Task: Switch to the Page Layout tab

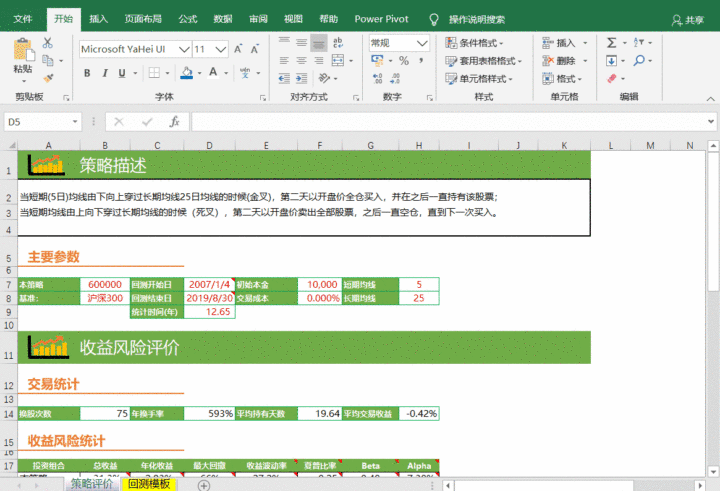Action: point(143,19)
